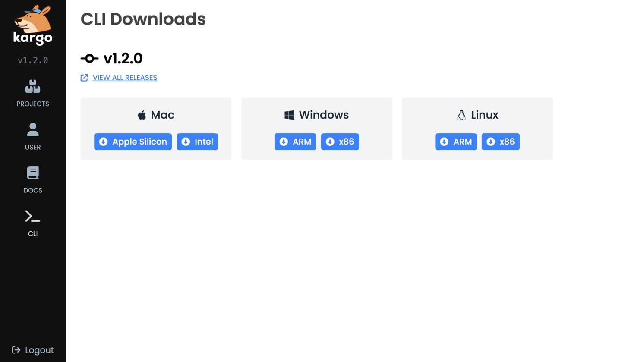Click the branch icon next to v1.2.0

click(x=89, y=58)
